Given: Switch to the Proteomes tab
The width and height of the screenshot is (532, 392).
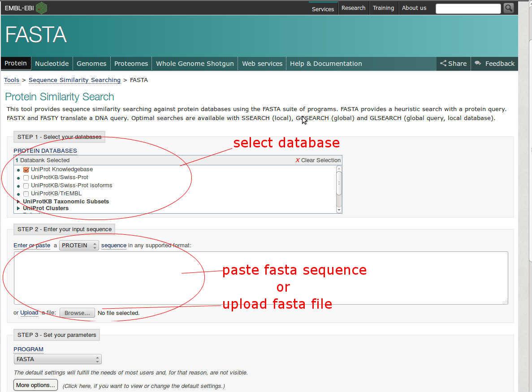Looking at the screenshot, I should 131,64.
